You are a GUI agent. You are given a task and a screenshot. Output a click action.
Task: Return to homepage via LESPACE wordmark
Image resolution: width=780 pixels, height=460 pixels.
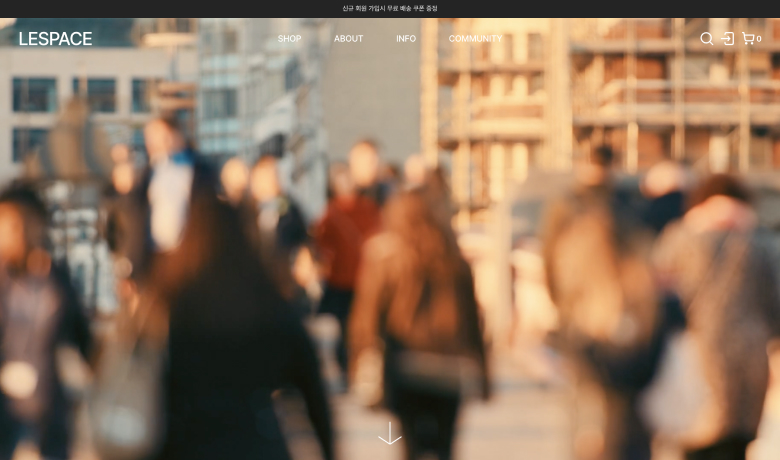(x=55, y=39)
